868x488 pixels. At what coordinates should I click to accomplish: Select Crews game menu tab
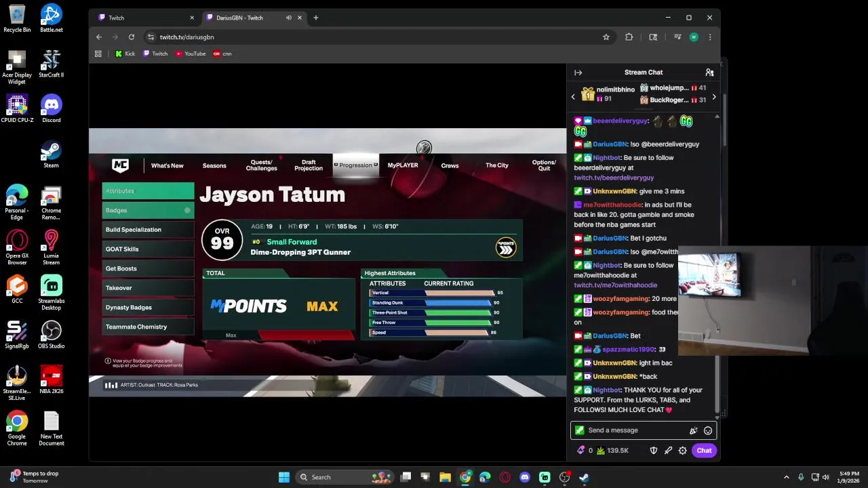pyautogui.click(x=450, y=165)
